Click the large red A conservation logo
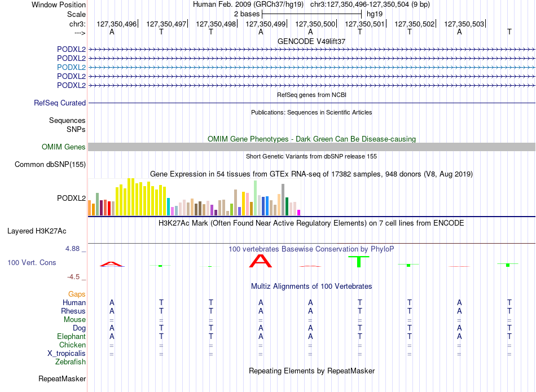The height and width of the screenshot is (392, 536). (x=261, y=261)
